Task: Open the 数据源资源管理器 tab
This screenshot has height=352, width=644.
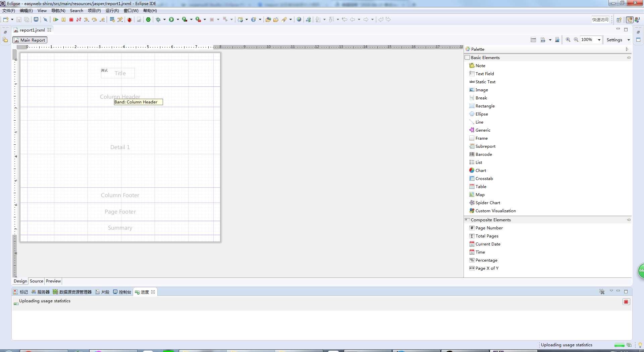Action: pos(72,292)
